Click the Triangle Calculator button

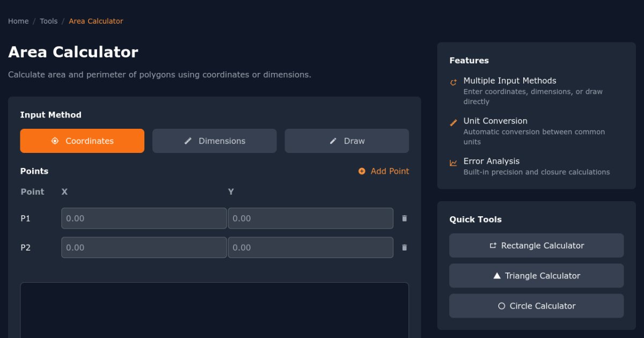pyautogui.click(x=536, y=275)
